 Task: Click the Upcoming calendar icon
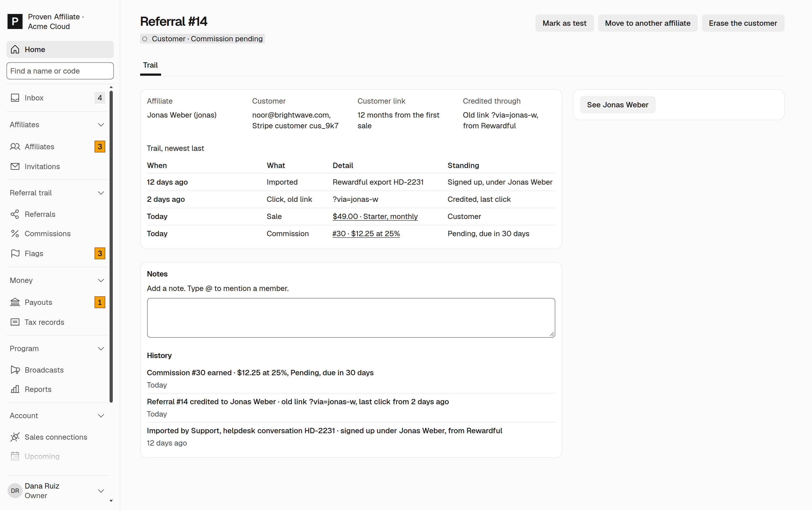click(15, 456)
